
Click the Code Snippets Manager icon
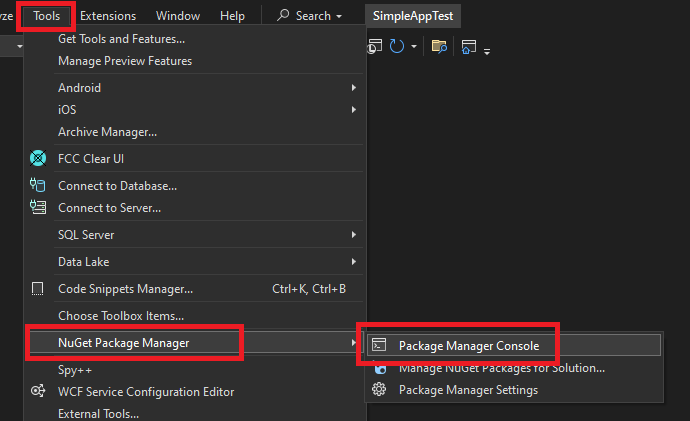tap(38, 289)
